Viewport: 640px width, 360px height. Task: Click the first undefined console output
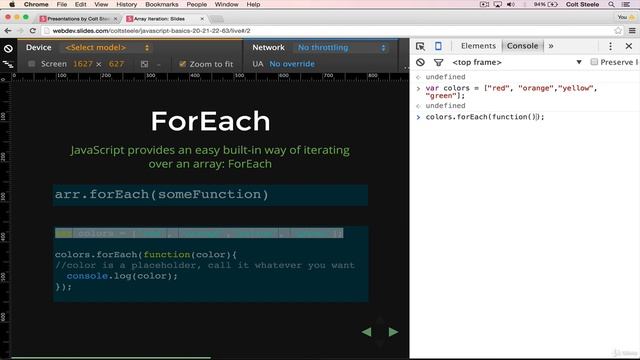pos(445,77)
